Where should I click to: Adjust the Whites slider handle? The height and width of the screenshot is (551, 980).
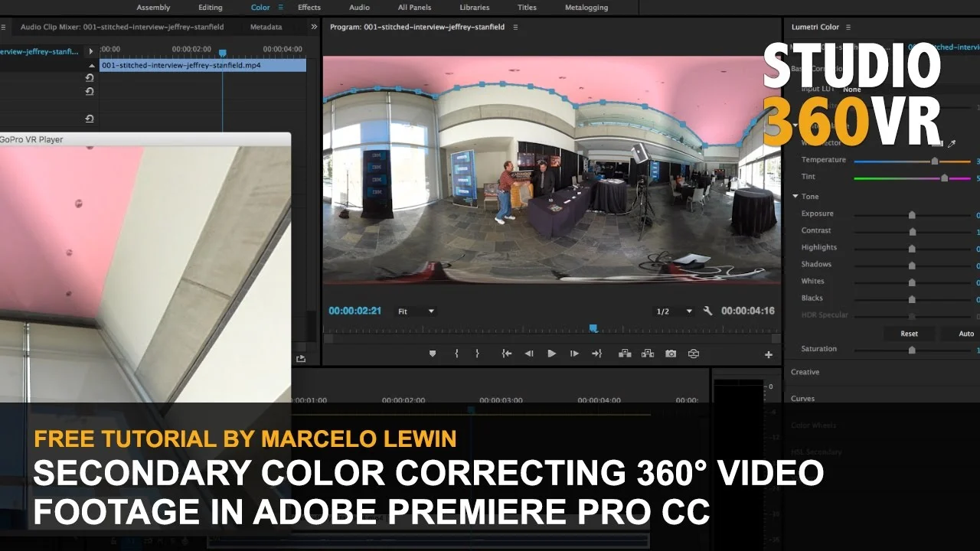tap(912, 282)
